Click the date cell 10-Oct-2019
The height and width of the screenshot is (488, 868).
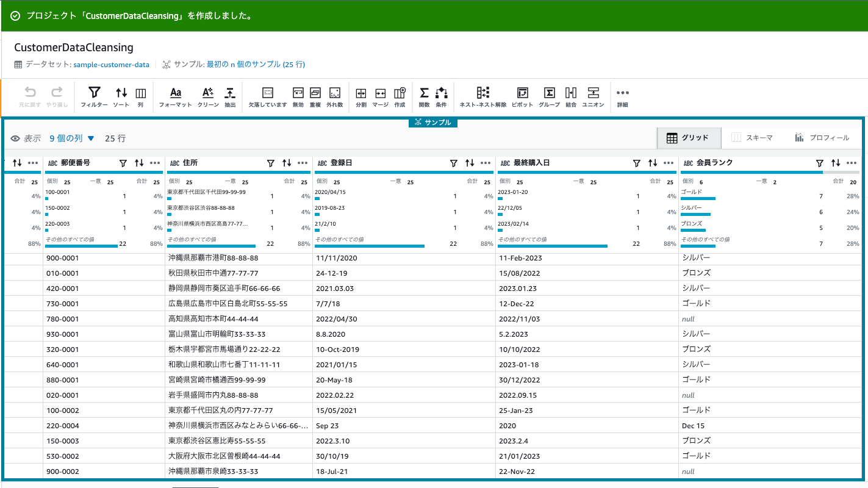pyautogui.click(x=404, y=350)
